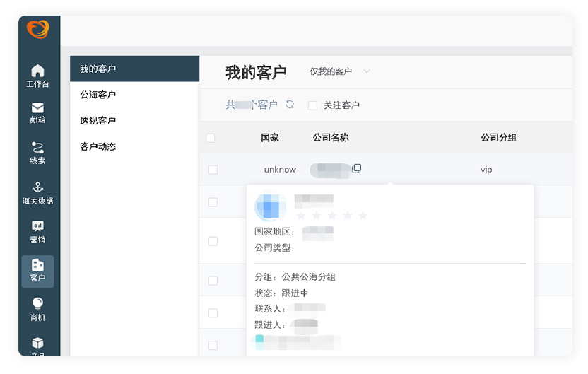Click the 联系人 label in popup
Screen dimensions: 588x374
[x=270, y=309]
